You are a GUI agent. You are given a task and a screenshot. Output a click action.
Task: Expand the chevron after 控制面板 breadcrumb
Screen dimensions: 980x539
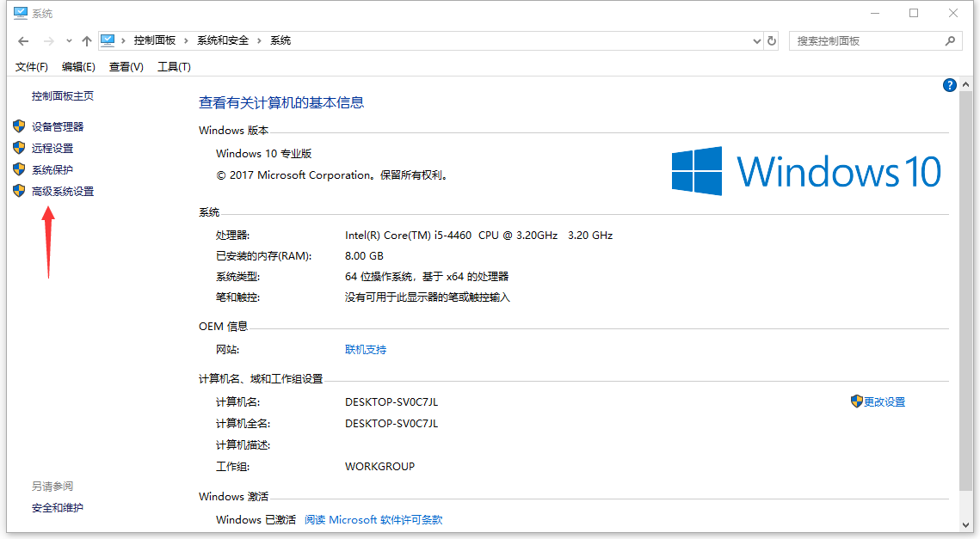click(186, 40)
